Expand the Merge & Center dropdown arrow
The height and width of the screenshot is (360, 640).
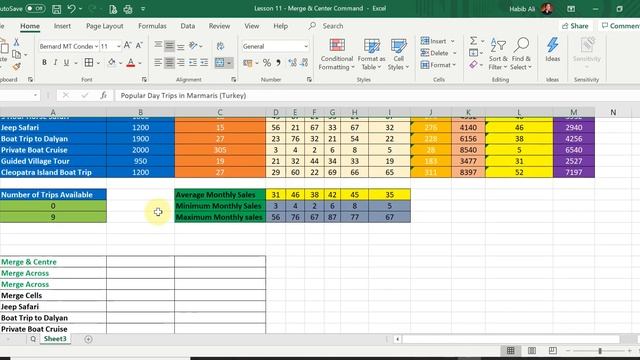229,63
